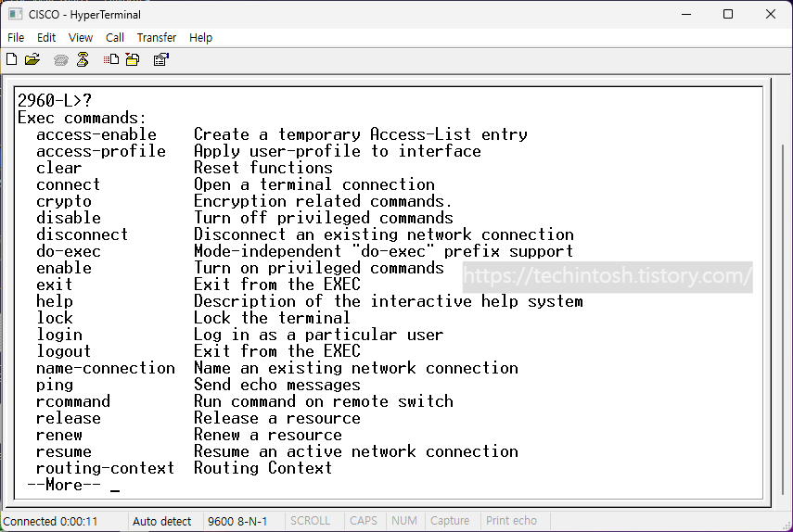Screen dimensions: 793x532
Task: Click the 'Connected 0:00:11' status entry
Action: coord(50,521)
